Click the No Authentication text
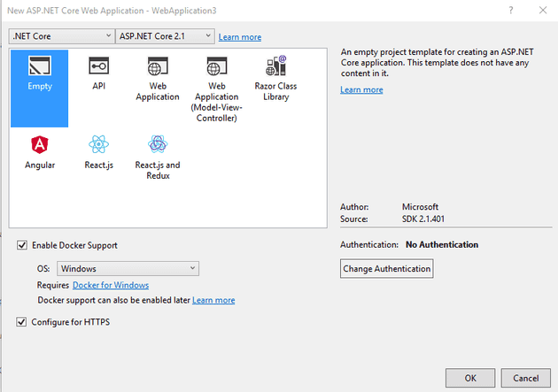Screen dimensions: 558x392 (442, 244)
